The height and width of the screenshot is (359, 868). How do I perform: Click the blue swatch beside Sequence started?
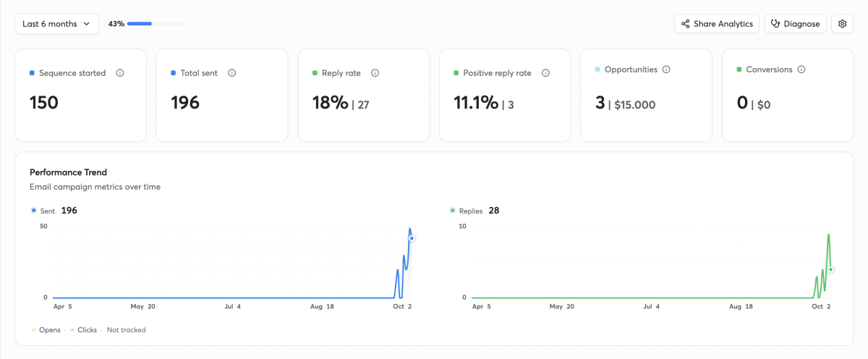click(32, 73)
